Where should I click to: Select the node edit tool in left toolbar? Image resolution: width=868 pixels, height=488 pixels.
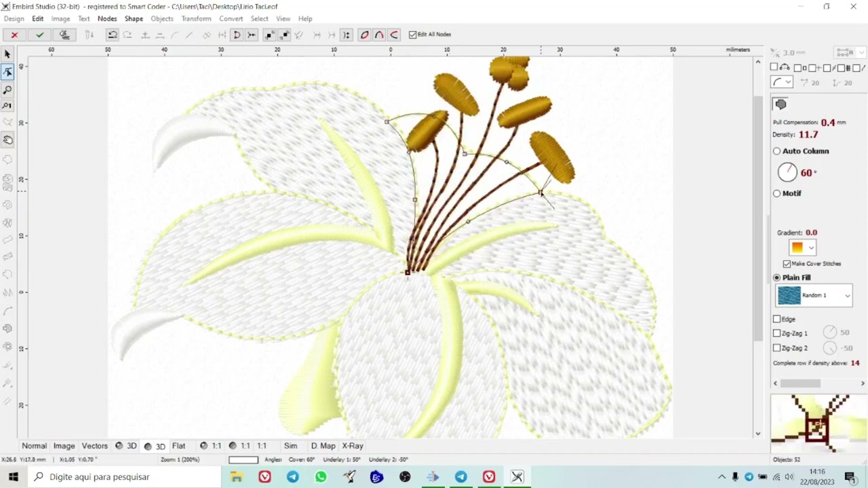7,72
